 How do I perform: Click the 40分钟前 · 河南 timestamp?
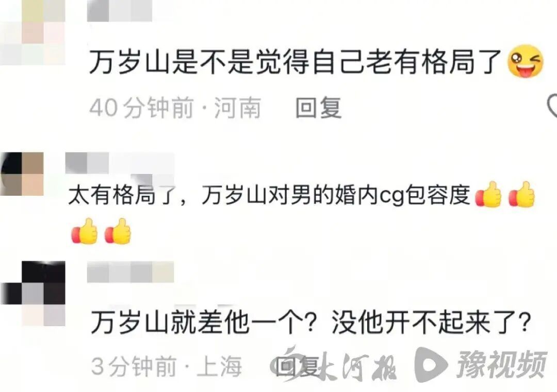[x=175, y=108]
